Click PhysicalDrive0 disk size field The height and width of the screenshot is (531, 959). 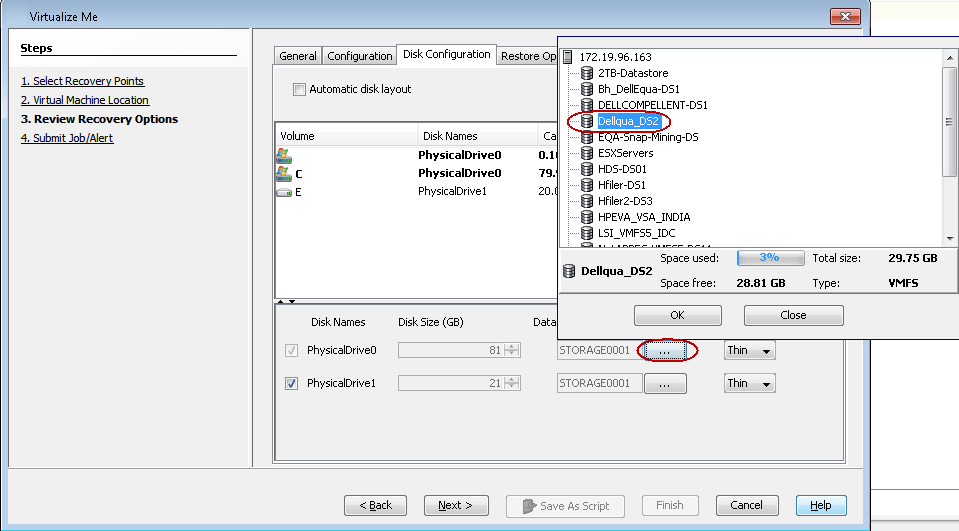coord(451,351)
